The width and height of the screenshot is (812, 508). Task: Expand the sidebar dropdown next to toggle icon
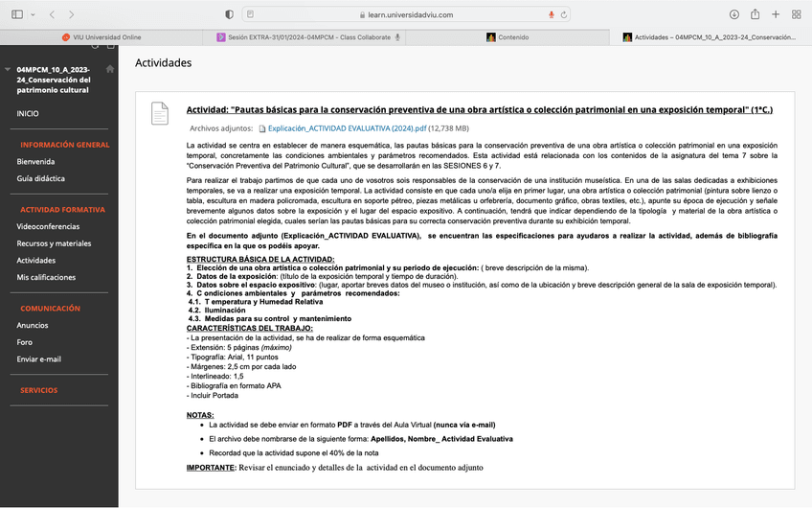click(32, 14)
